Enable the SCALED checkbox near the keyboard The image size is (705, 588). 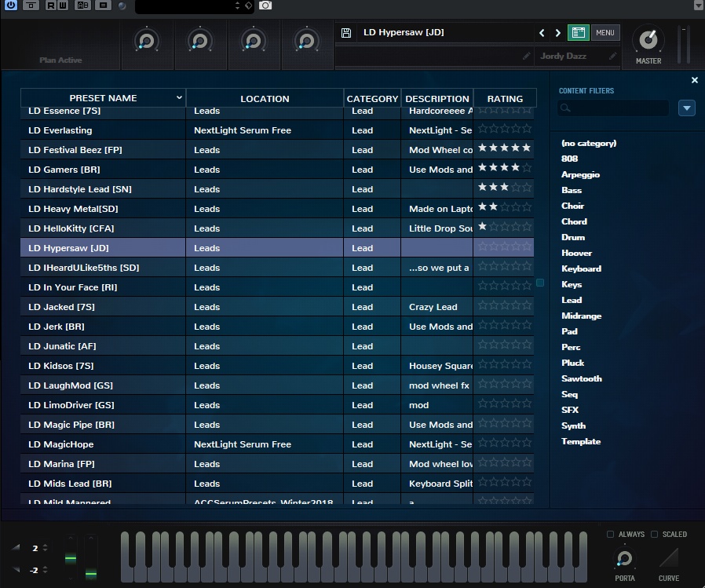(654, 534)
